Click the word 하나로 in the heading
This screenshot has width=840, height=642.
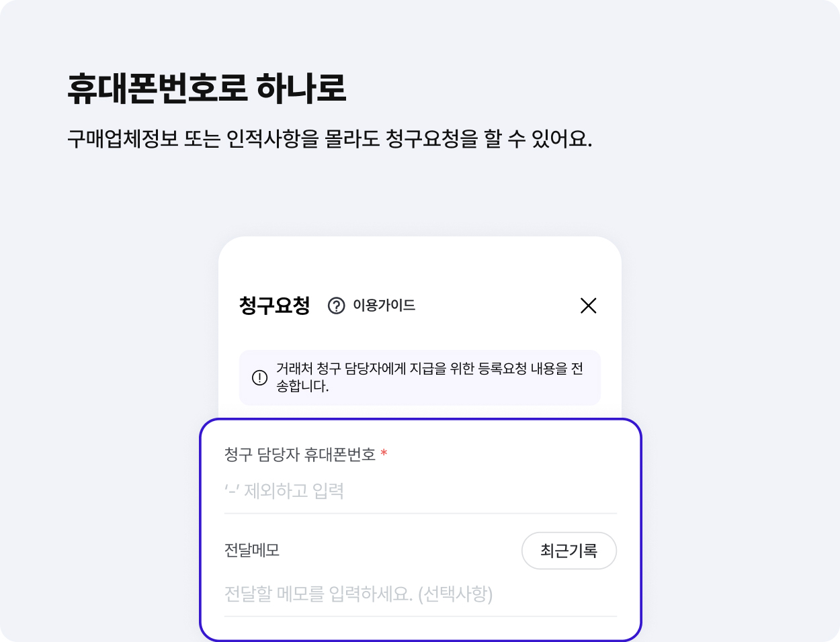tap(301, 87)
